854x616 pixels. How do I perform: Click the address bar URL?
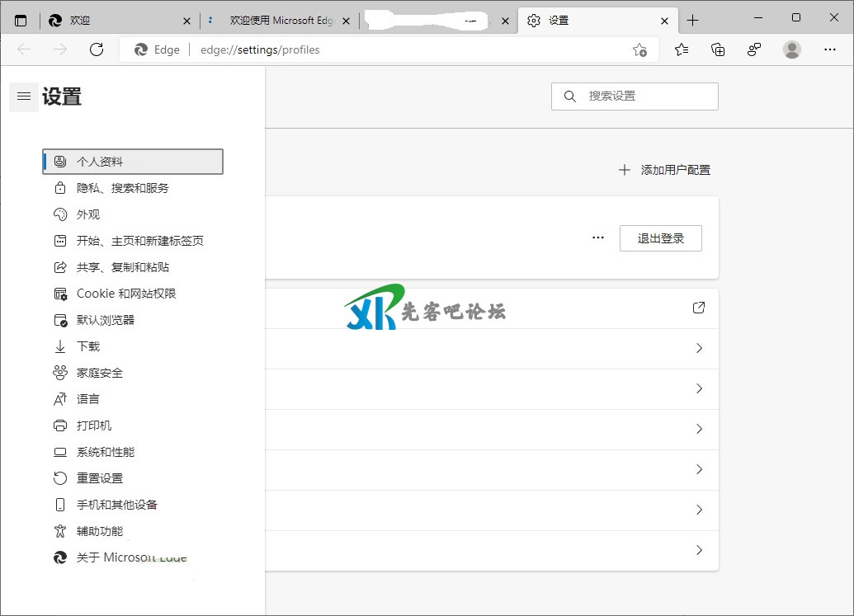click(x=260, y=49)
